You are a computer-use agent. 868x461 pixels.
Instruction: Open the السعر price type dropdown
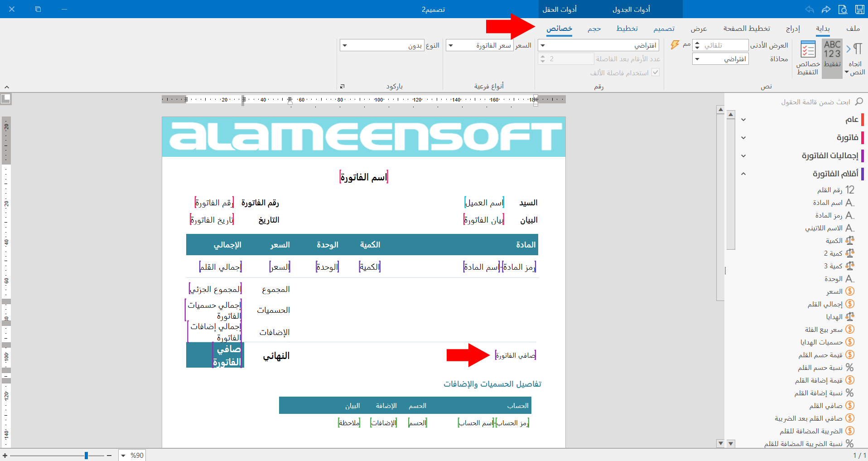450,45
